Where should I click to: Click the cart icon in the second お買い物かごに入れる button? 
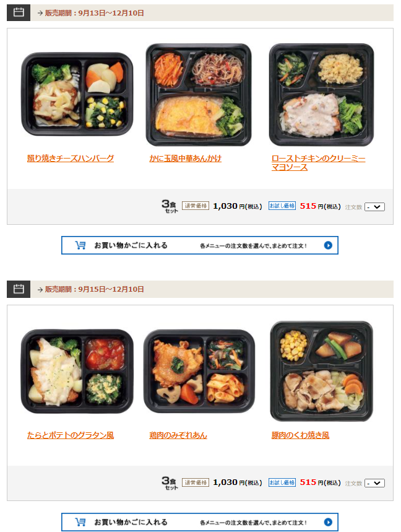[80, 522]
